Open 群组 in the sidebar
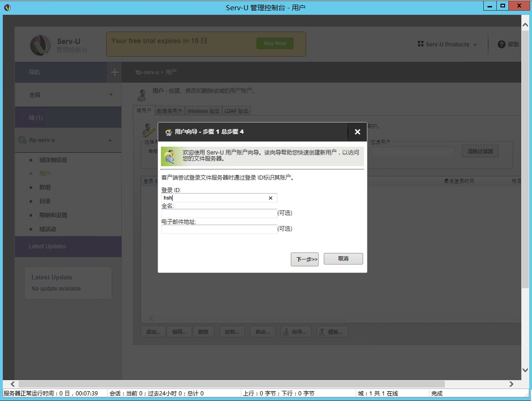532x401 pixels. tap(45, 188)
